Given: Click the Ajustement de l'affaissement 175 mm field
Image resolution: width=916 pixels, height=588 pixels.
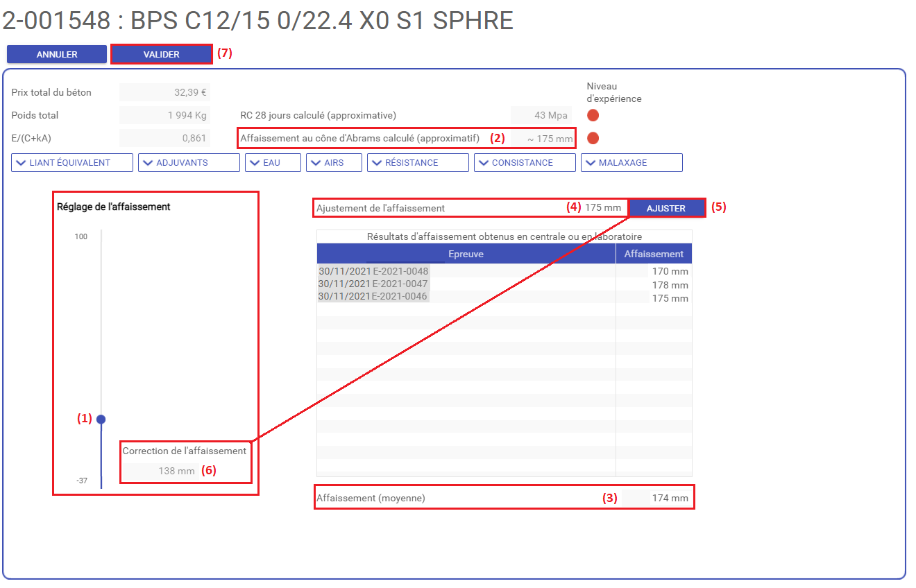Looking at the screenshot, I should click(x=603, y=207).
